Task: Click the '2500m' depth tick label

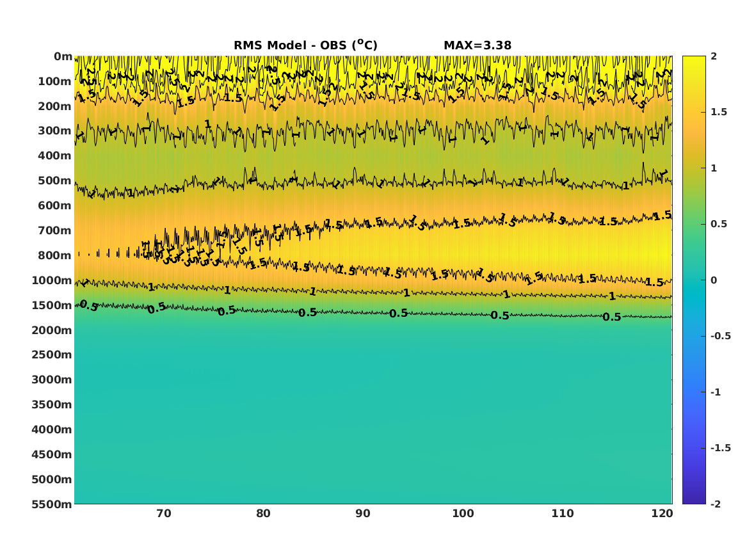Action: pos(52,355)
